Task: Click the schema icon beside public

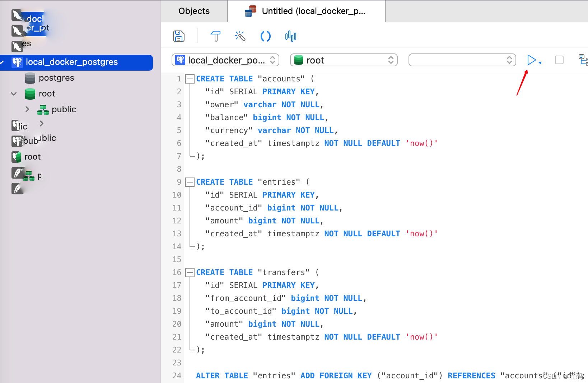Action: coord(43,109)
